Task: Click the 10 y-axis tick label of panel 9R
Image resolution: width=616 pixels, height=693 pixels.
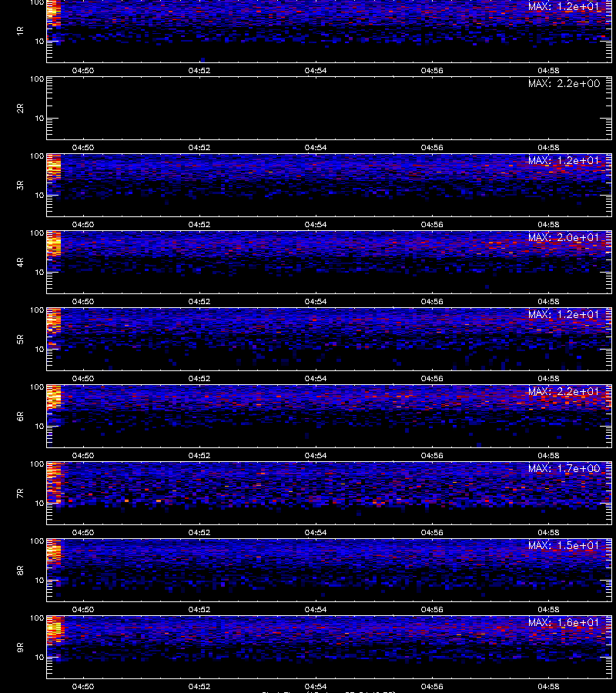Action: pyautogui.click(x=39, y=658)
